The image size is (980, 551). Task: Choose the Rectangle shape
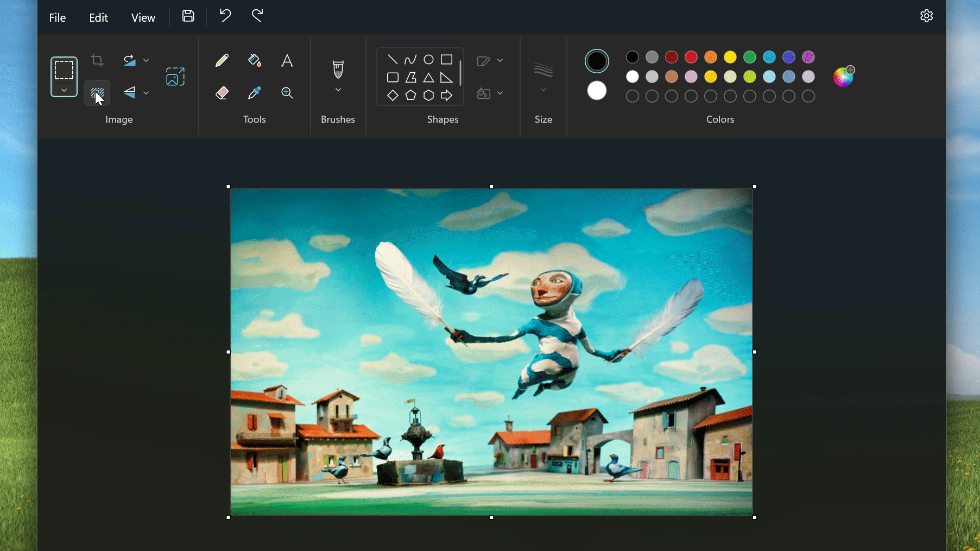pos(446,60)
